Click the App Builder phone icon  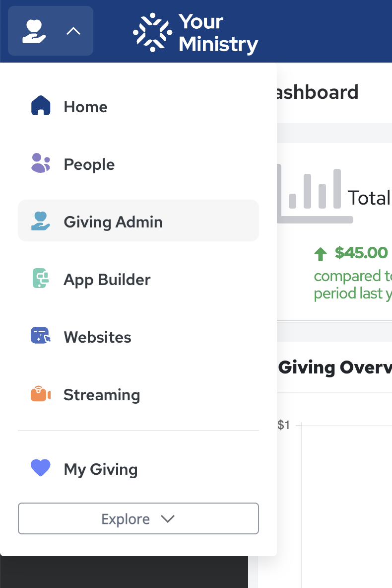pyautogui.click(x=41, y=279)
